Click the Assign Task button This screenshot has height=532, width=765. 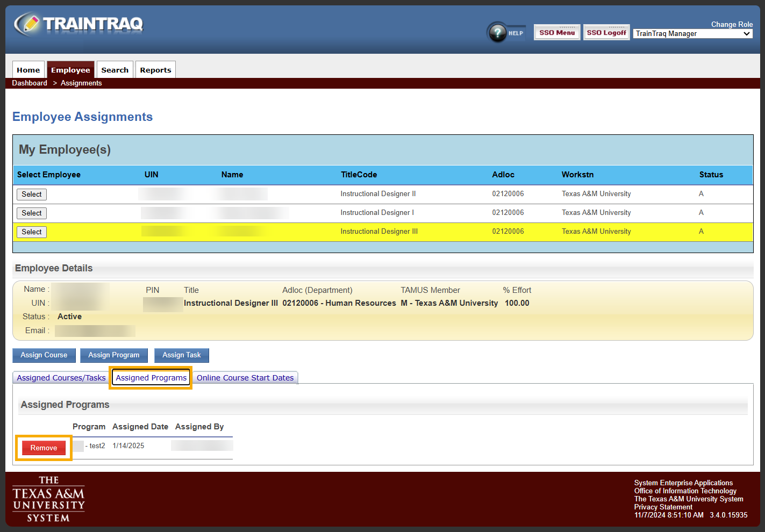pos(181,355)
